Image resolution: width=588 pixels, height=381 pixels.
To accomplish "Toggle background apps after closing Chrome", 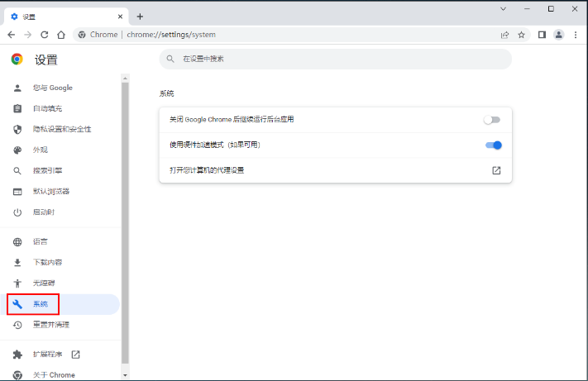I will [492, 120].
